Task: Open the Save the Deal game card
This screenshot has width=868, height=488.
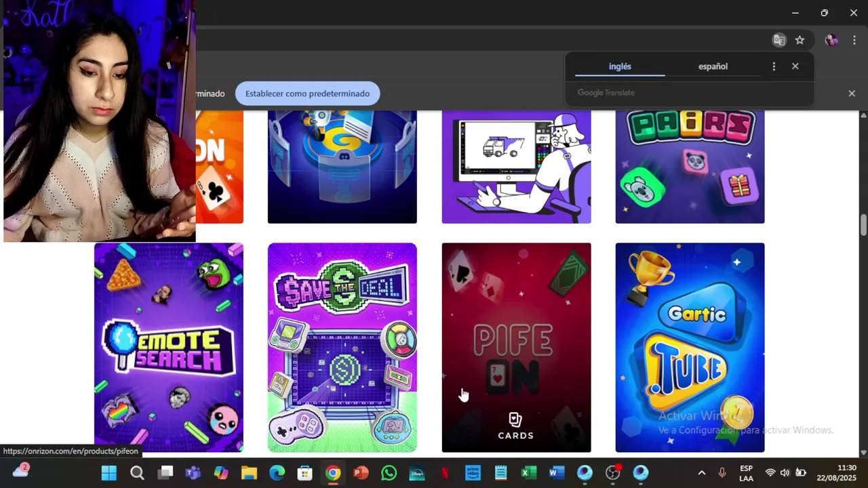Action: pos(342,347)
